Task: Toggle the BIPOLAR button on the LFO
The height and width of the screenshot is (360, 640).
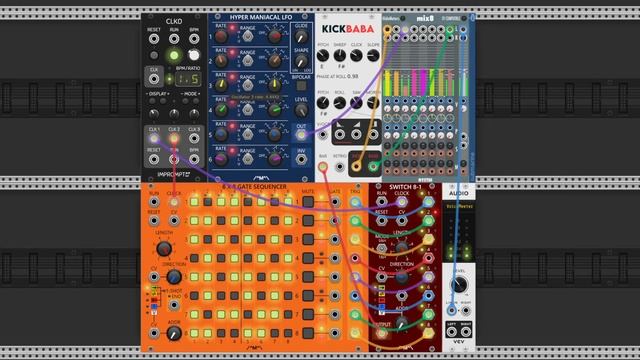Action: [301, 86]
